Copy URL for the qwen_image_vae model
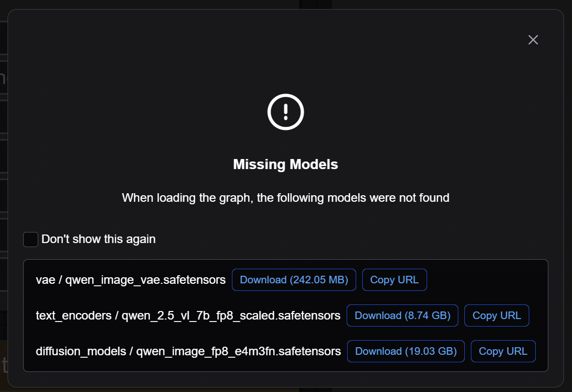This screenshot has width=572, height=392. point(394,280)
